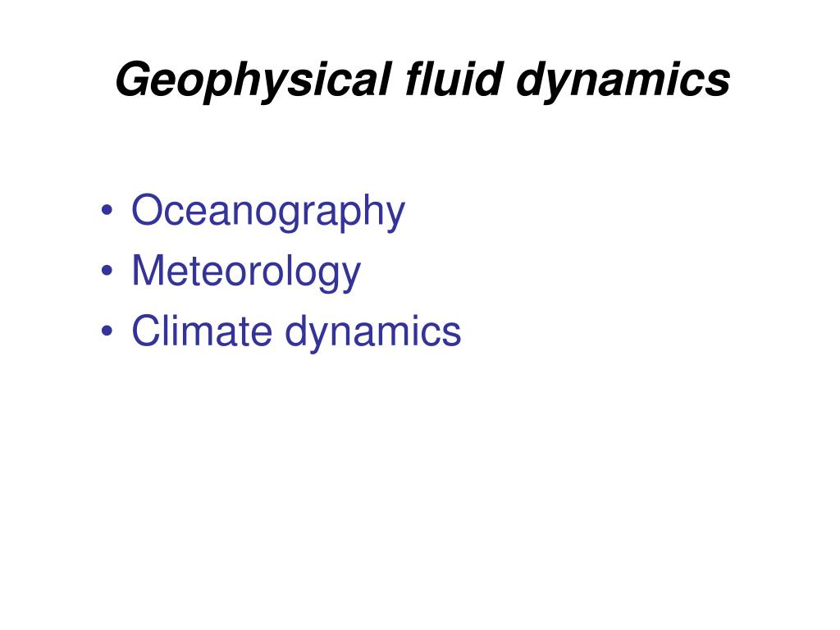The image size is (840, 630).
Task: Click the bullet dot beside Oceanography
Action: 107,210
